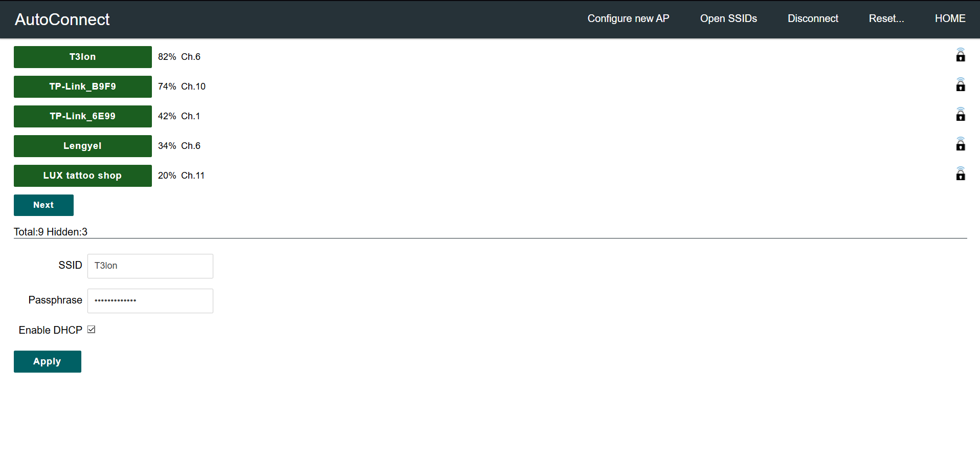Click the AutoConnect title
This screenshot has height=454, width=980.
point(62,19)
